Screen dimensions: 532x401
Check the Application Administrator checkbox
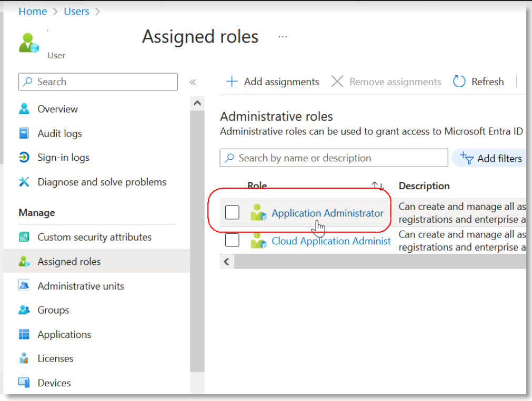pyautogui.click(x=232, y=212)
